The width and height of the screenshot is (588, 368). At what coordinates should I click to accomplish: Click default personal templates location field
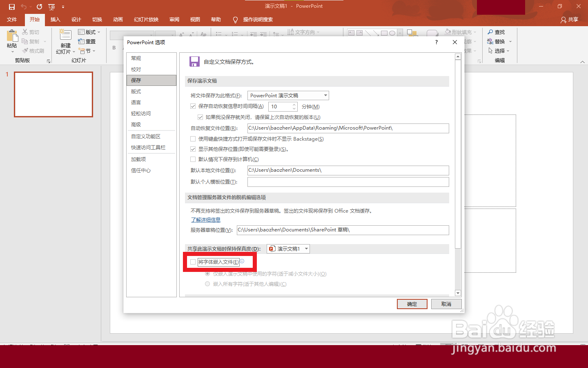pos(348,182)
